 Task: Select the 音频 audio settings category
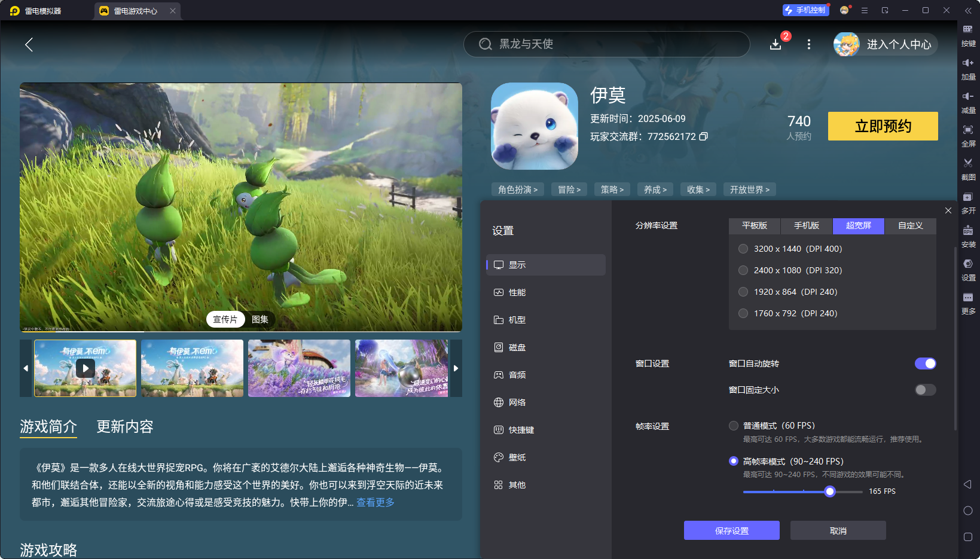point(518,374)
